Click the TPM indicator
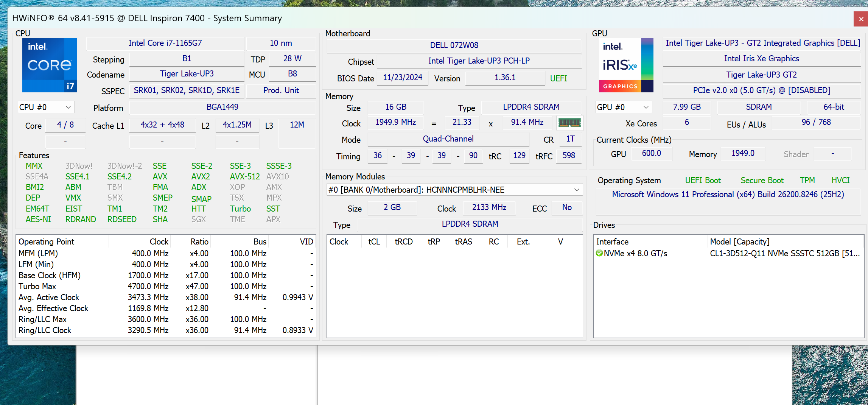The image size is (868, 405). 807,181
